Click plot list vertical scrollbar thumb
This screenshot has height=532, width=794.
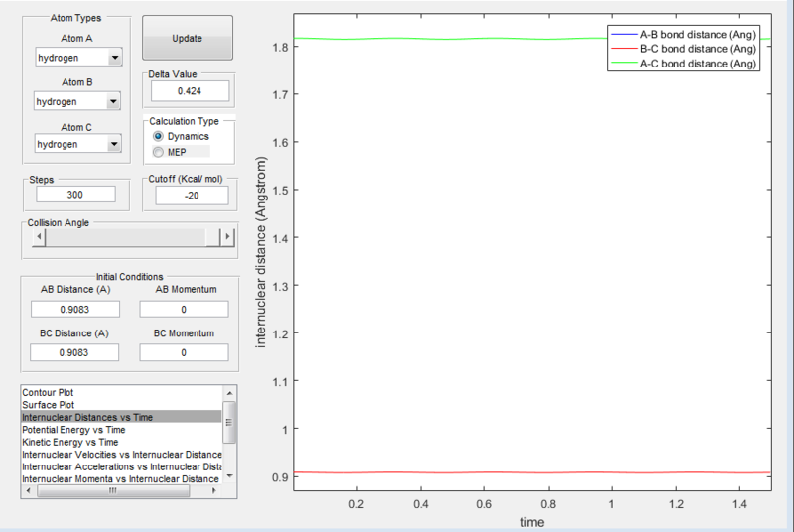point(229,422)
